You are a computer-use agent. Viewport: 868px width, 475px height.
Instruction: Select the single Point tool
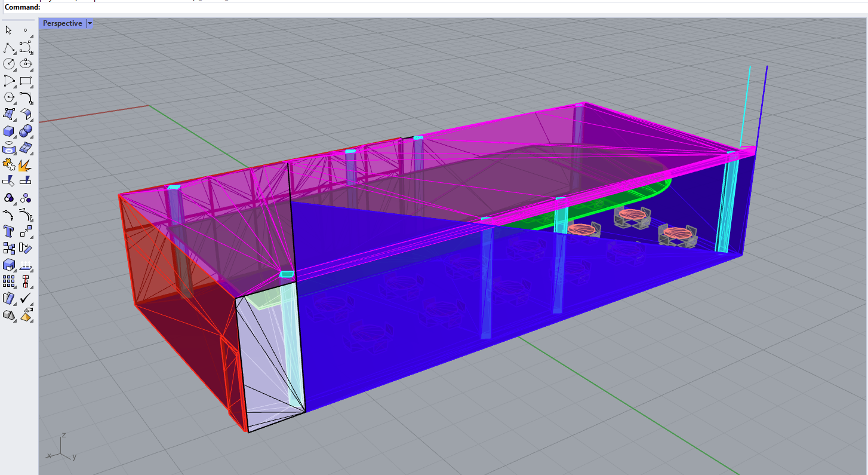pos(26,30)
